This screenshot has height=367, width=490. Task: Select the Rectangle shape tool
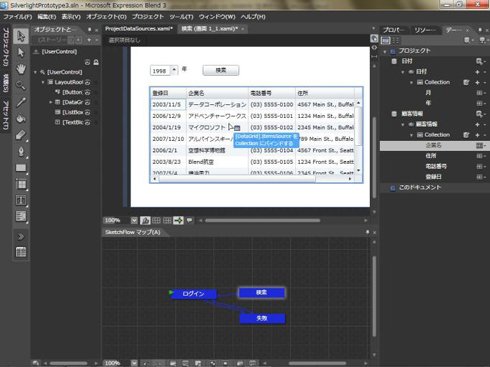pyautogui.click(x=21, y=167)
